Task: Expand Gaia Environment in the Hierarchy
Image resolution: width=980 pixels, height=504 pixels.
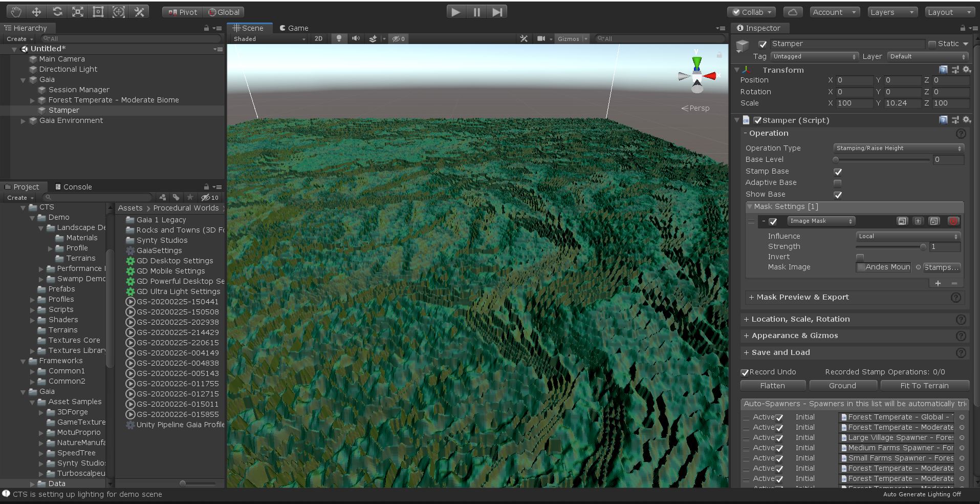Action: (x=23, y=120)
